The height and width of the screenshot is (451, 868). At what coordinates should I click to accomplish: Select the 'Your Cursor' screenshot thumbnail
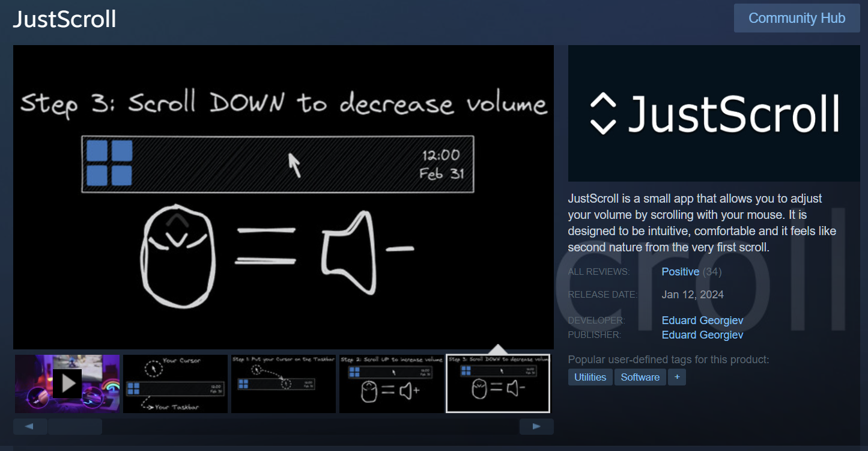[x=175, y=383]
